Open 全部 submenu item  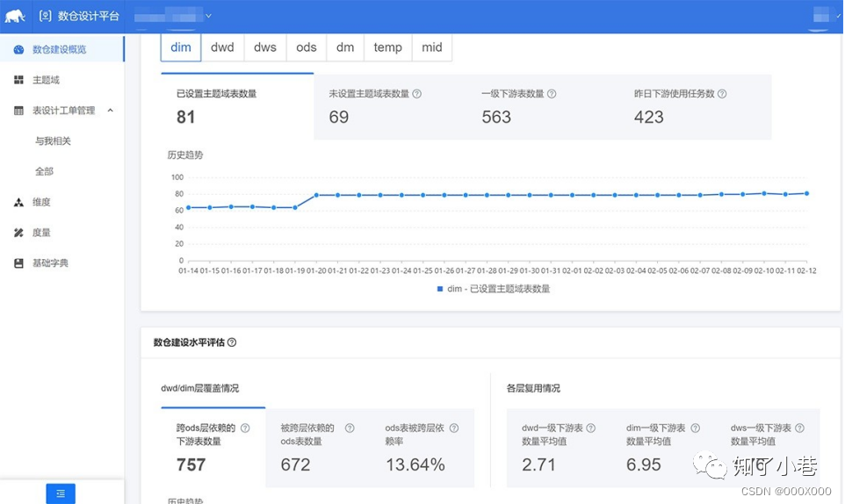click(44, 172)
